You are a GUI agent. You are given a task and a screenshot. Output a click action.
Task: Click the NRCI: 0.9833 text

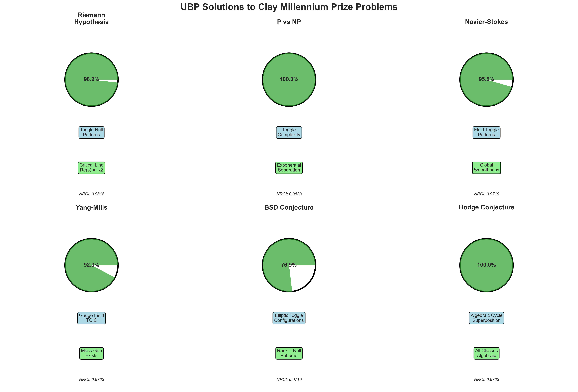(x=289, y=194)
